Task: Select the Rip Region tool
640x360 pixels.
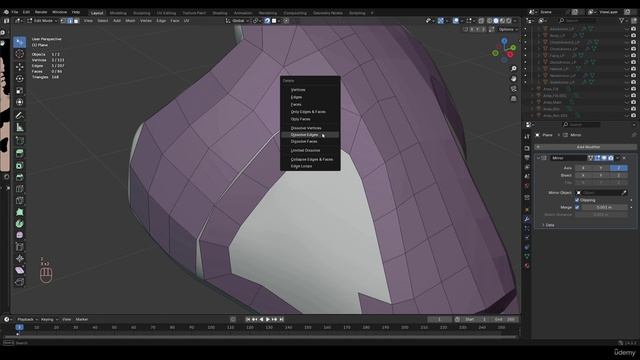Action: point(19,282)
